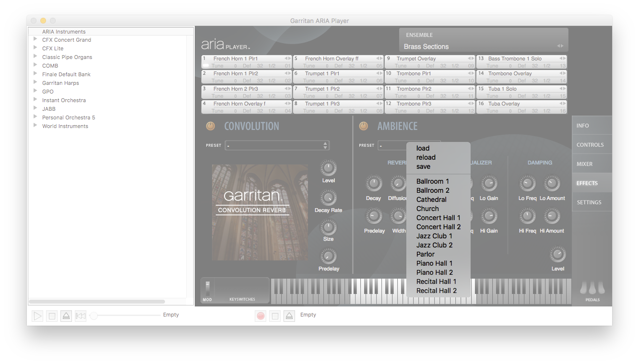Open the CONTROLS tab
This screenshot has width=639, height=364.
point(592,145)
